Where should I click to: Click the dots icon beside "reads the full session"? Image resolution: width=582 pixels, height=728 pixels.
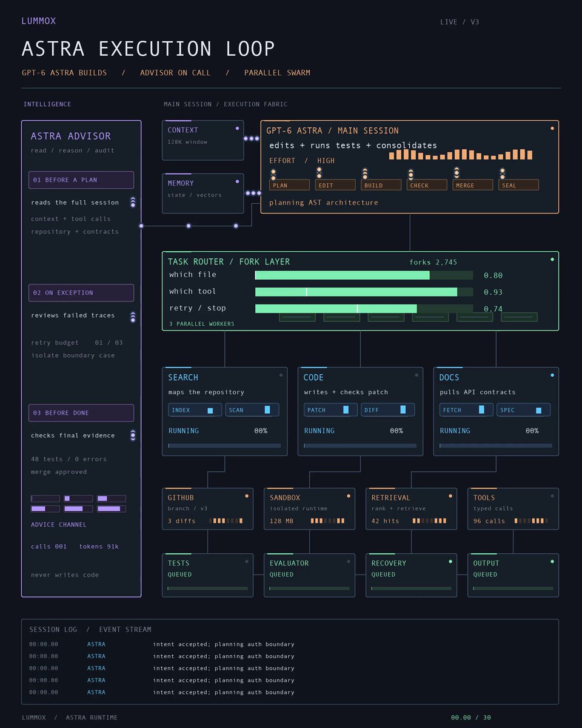133,203
